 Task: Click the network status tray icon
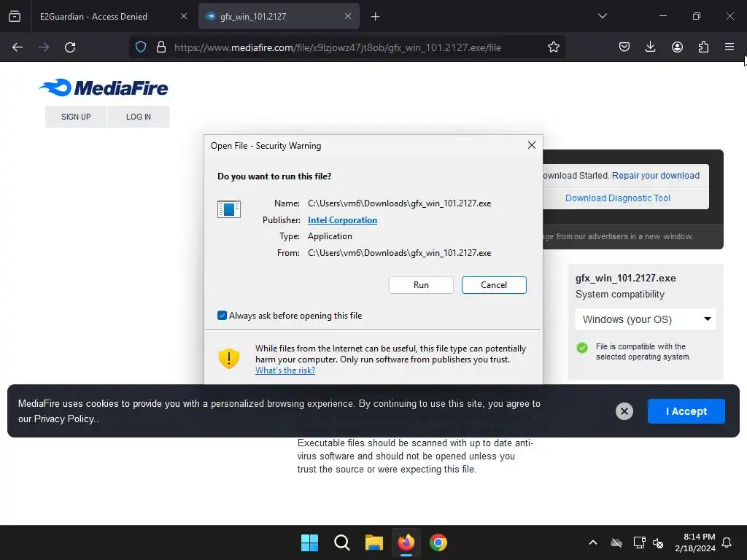639,542
